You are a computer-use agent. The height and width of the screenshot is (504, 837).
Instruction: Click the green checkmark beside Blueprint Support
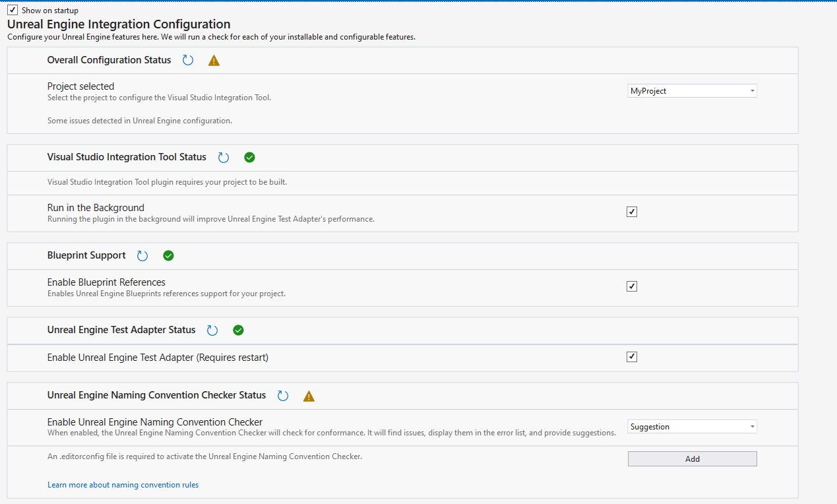(x=168, y=256)
